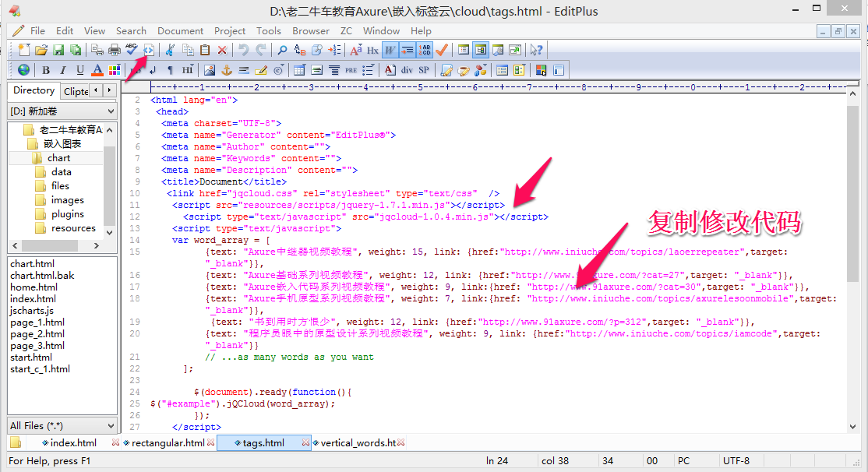Image resolution: width=868 pixels, height=472 pixels.
Task: Save all open files
Action: tap(76, 50)
